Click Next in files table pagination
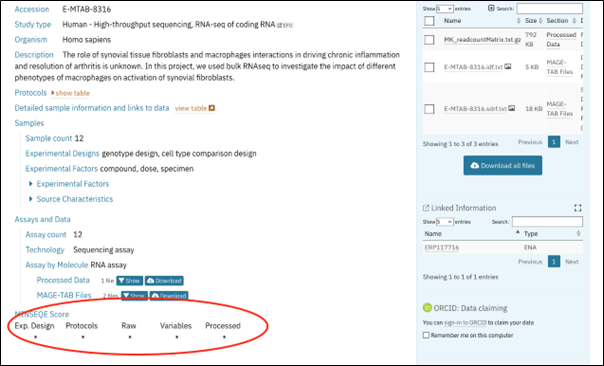604x366 pixels. click(x=572, y=142)
